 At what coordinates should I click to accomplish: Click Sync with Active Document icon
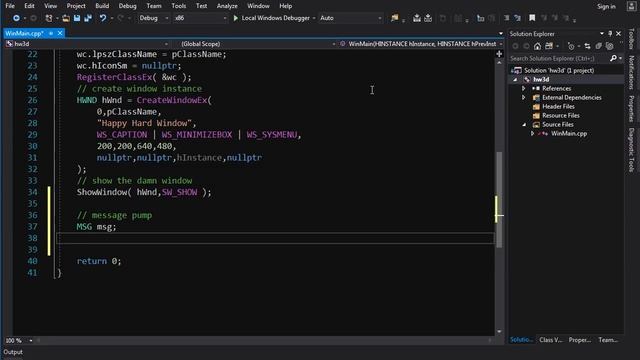(587, 46)
